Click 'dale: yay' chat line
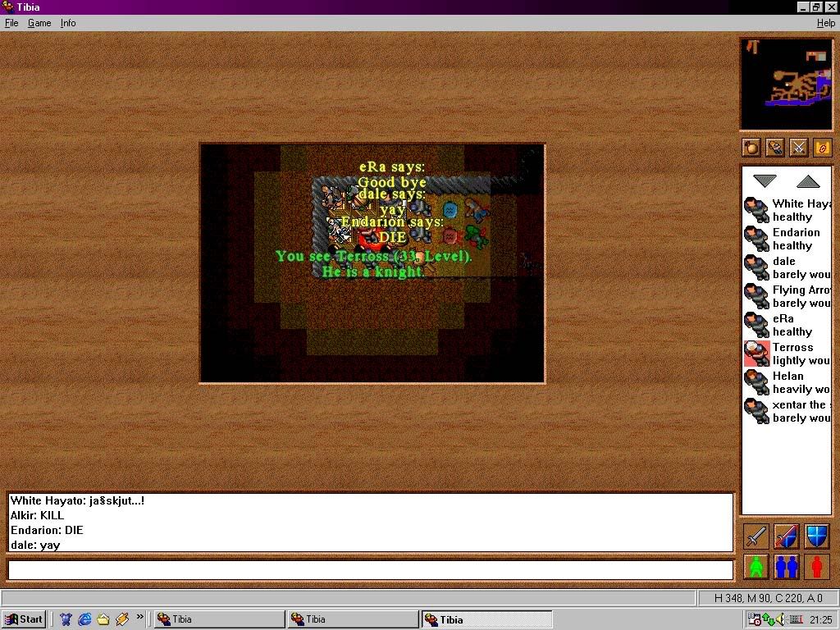840x630 pixels. (35, 545)
